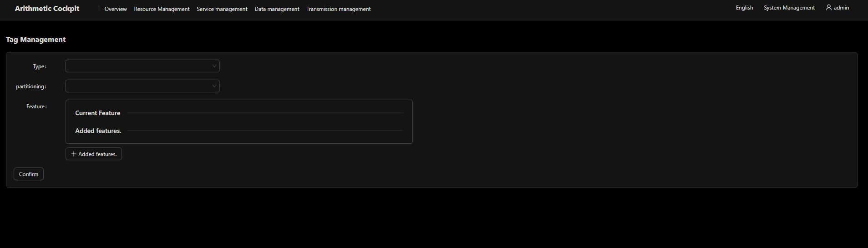Click the partitioning dropdown chevron arrow

click(214, 86)
